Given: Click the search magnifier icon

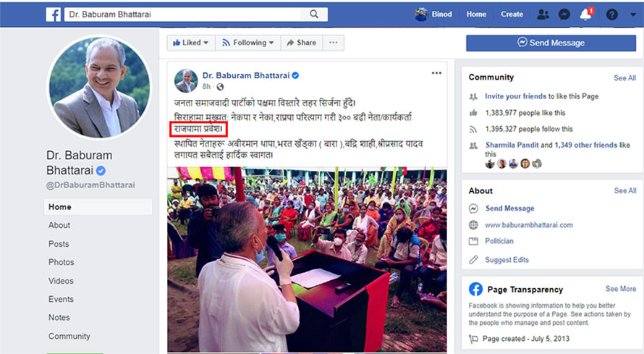Looking at the screenshot, I should tap(314, 14).
